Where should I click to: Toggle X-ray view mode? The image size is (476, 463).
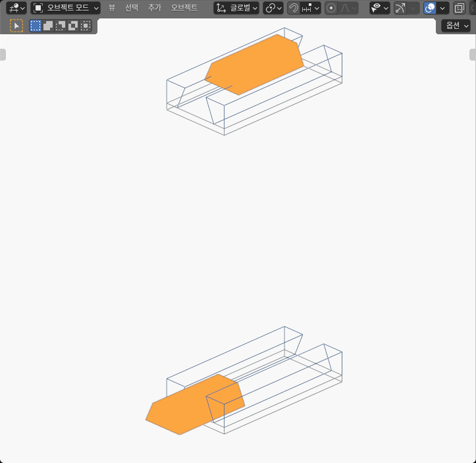coord(460,8)
